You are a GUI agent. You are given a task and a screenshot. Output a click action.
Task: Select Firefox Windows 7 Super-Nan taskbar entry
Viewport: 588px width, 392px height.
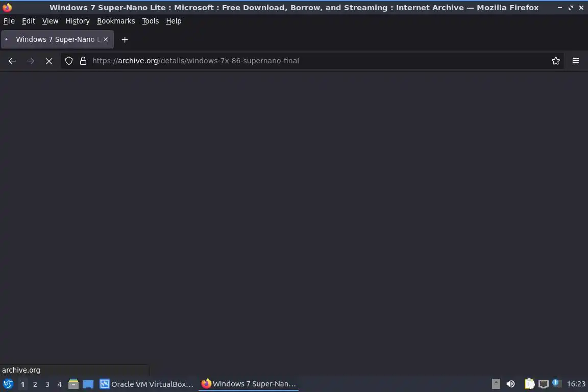[249, 384]
